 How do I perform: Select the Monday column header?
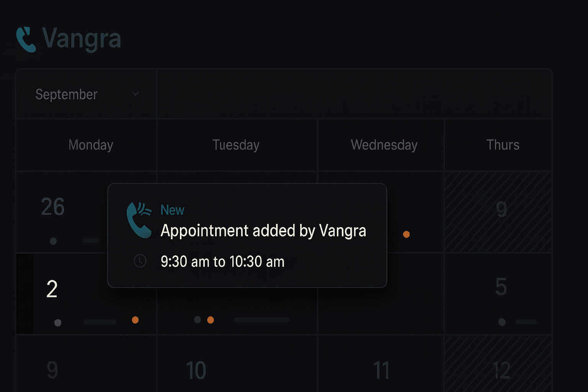[91, 145]
